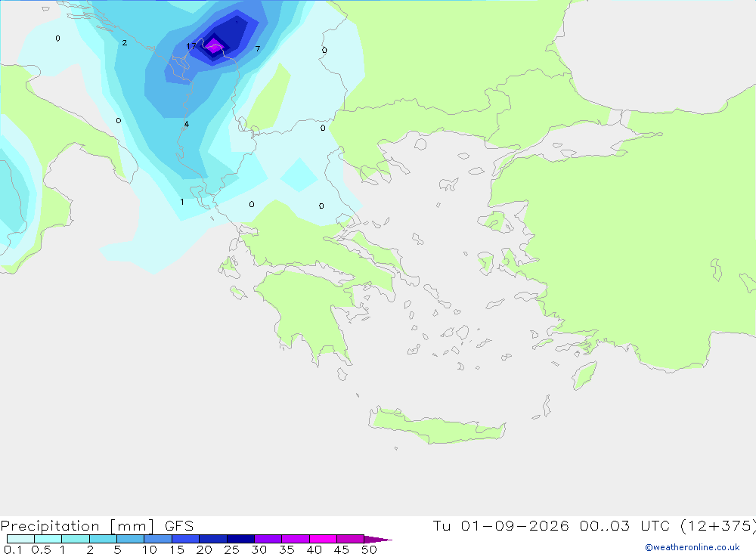Click the '45' legend scale label

(x=342, y=549)
